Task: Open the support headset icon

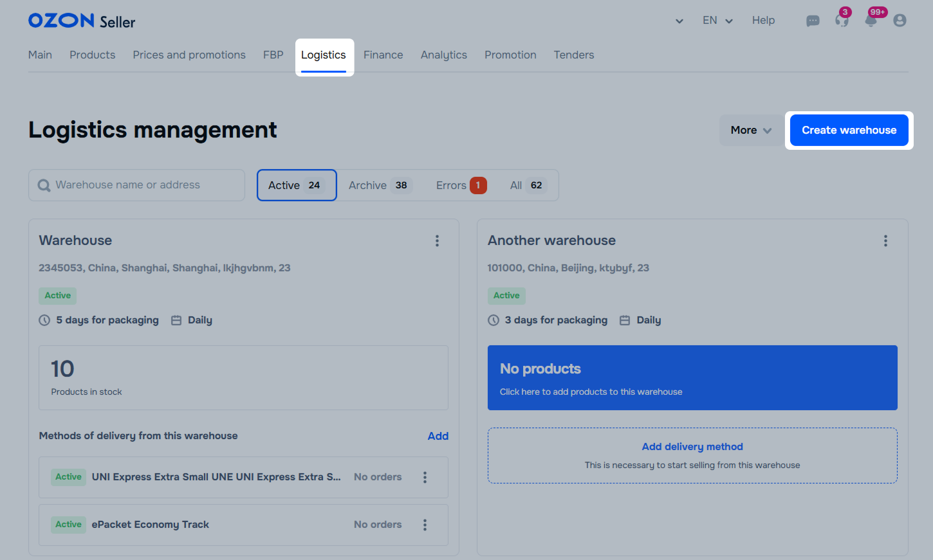Action: click(842, 21)
